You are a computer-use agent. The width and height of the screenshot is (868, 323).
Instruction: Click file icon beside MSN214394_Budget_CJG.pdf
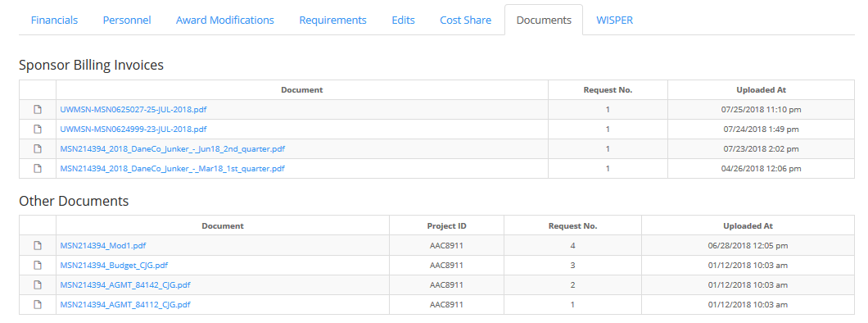pos(38,266)
